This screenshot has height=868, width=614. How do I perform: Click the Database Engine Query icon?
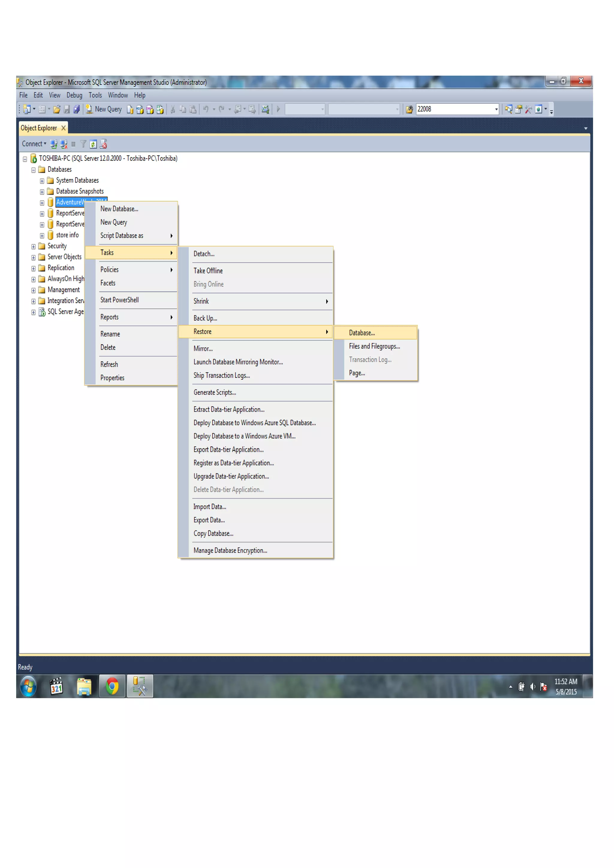click(x=130, y=109)
